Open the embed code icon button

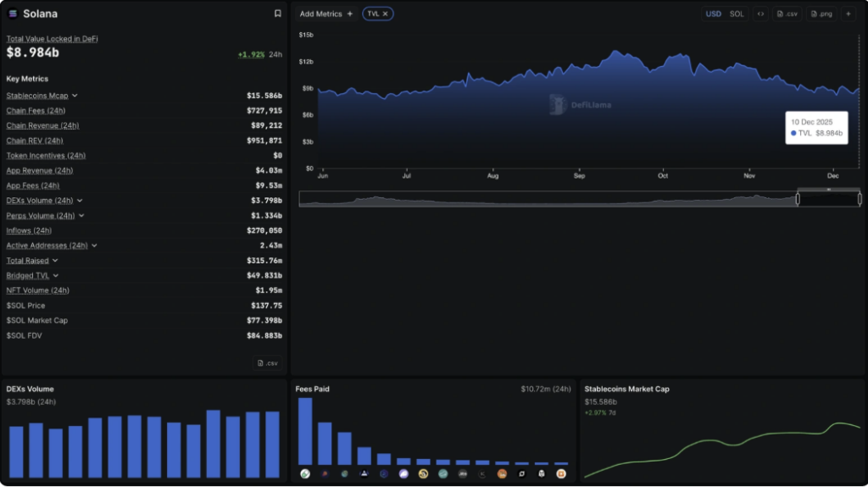760,14
